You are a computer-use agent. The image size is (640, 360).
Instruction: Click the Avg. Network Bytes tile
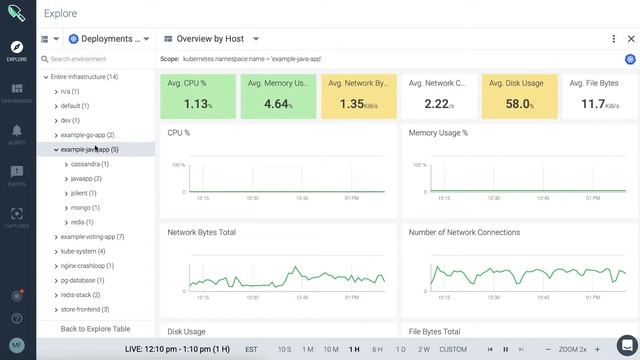358,96
